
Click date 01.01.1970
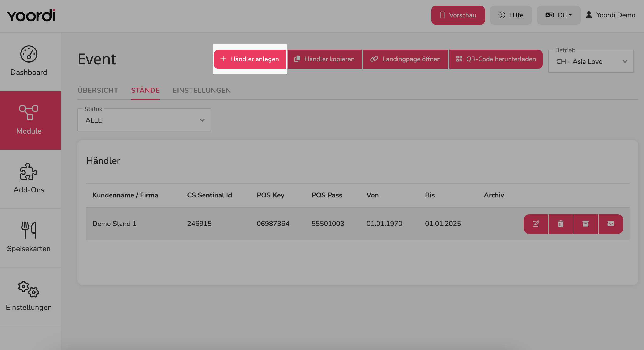[x=384, y=224]
